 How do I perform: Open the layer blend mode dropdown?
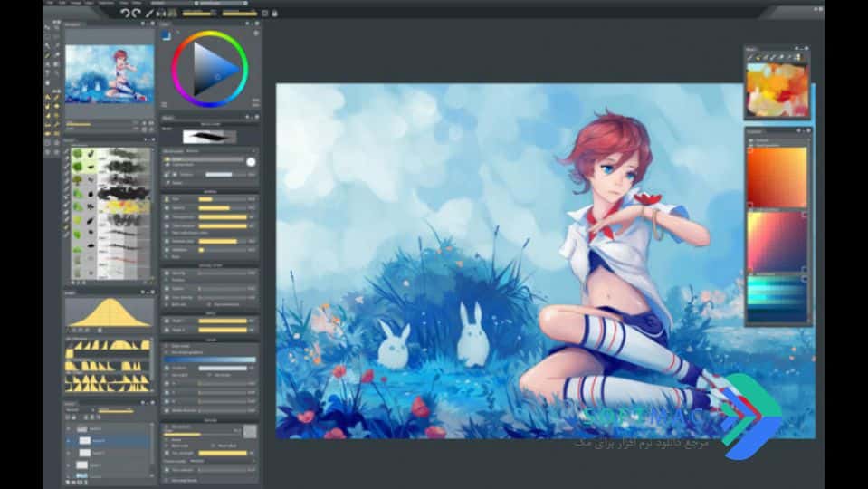[81, 410]
